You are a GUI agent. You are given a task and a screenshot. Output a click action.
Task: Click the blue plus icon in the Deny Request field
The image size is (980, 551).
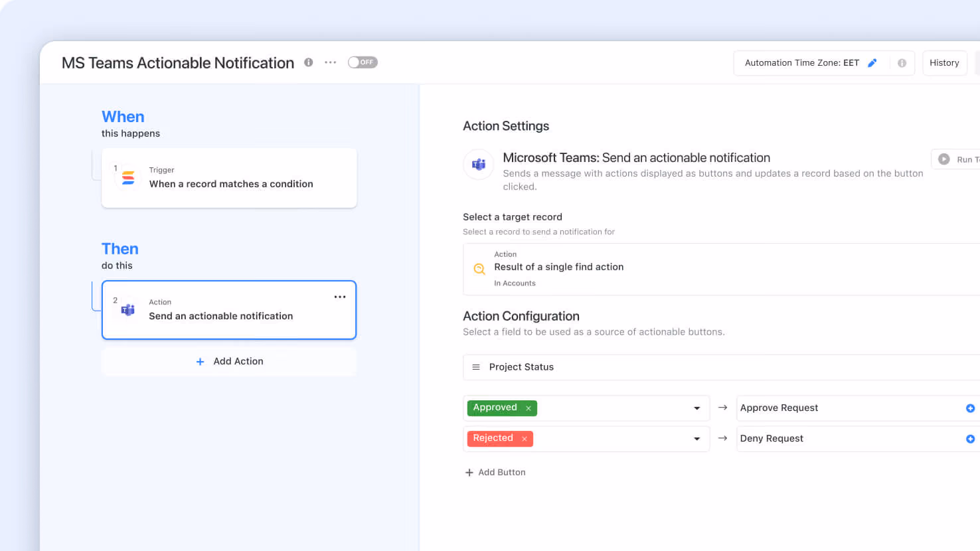coord(970,439)
